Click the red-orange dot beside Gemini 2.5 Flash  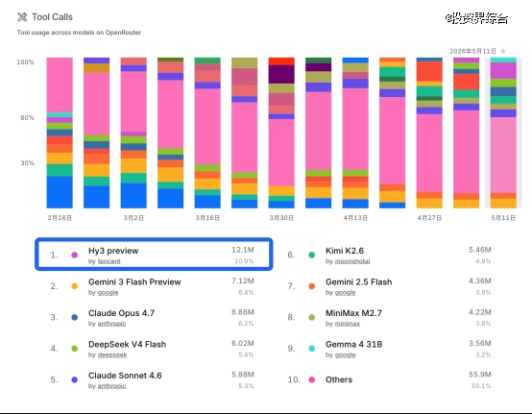312,286
